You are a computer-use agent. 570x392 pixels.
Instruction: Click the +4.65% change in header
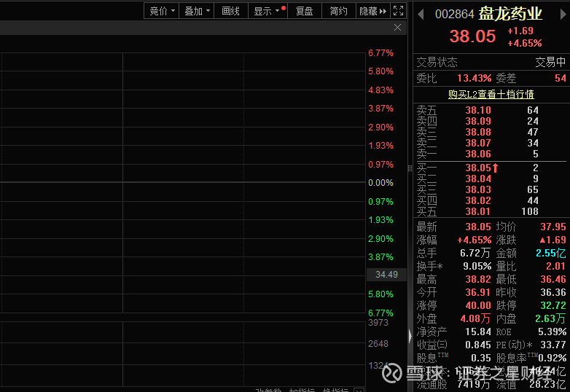pos(525,43)
